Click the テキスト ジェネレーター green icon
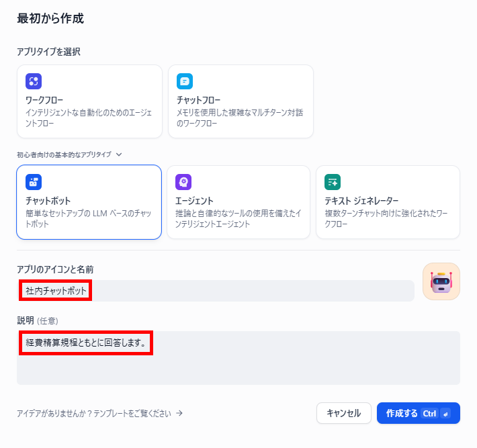The width and height of the screenshot is (477, 448). pyautogui.click(x=333, y=182)
